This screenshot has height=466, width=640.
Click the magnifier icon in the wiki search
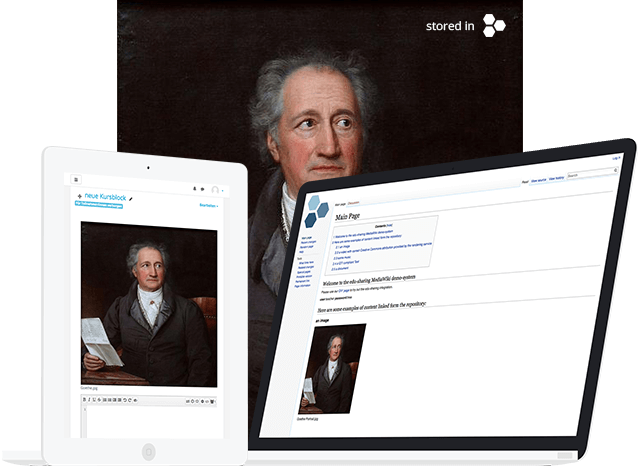tap(616, 170)
